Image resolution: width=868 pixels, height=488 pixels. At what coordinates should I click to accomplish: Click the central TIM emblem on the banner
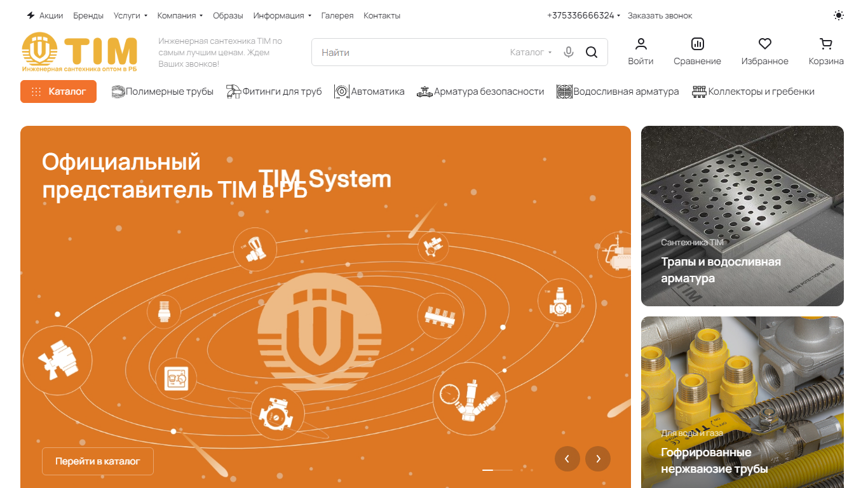coord(320,331)
